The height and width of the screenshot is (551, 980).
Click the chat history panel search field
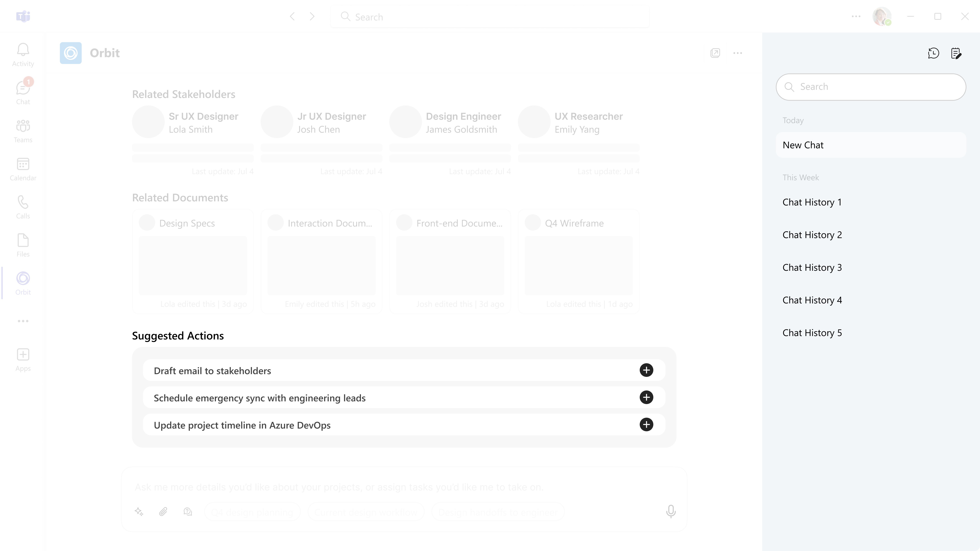[x=875, y=87]
